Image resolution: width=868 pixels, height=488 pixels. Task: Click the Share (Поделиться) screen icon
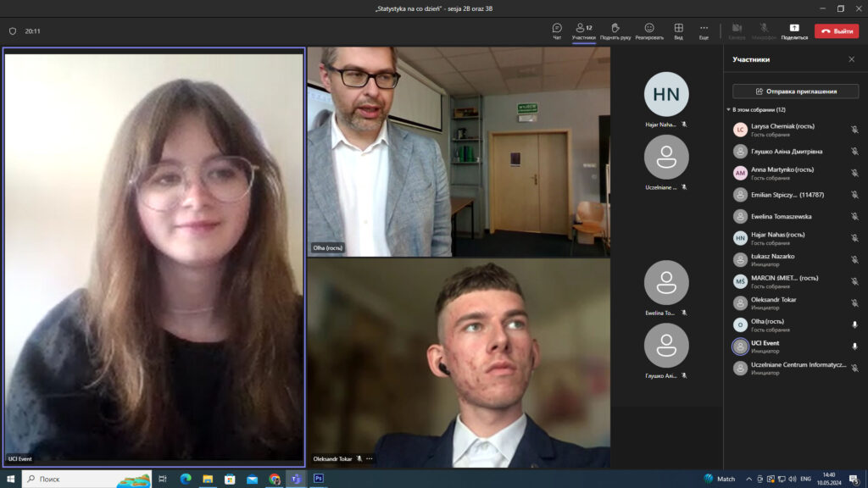(x=794, y=30)
